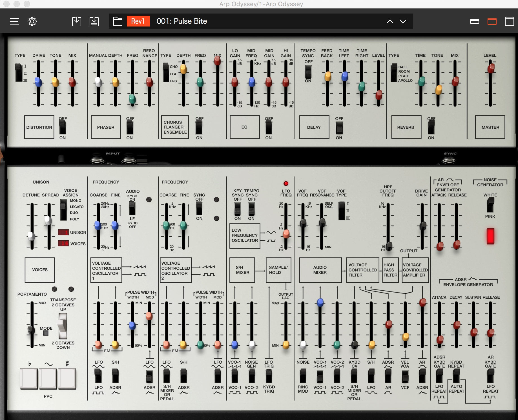Click the Distortion module label box

(39, 127)
